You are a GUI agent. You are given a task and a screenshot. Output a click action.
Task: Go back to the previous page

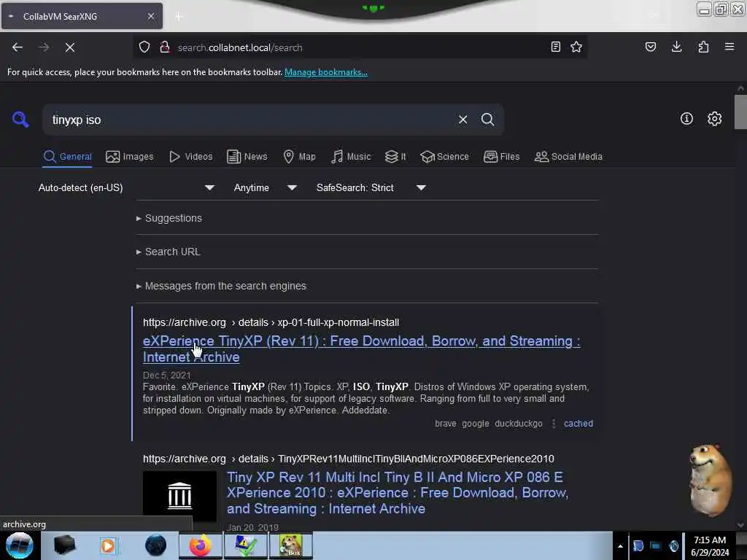click(18, 47)
